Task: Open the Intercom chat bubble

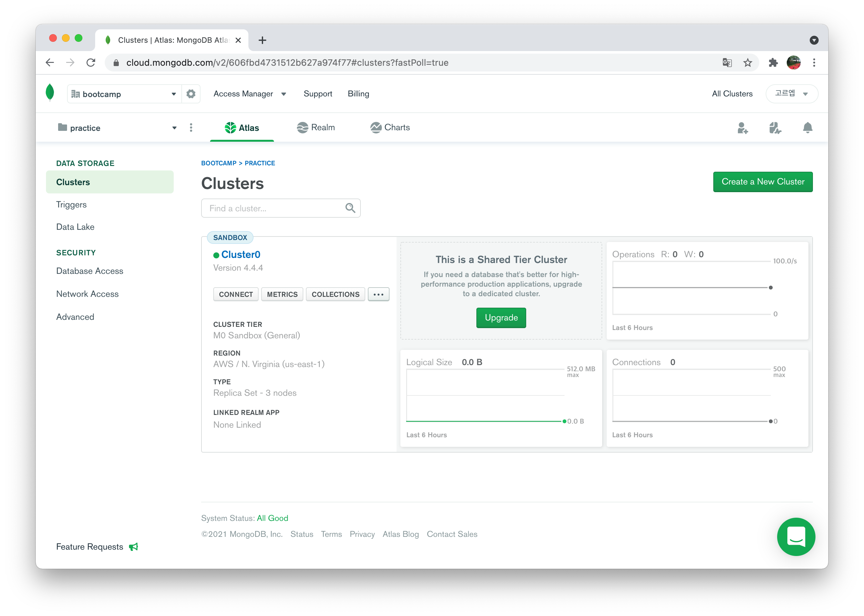Action: point(796,536)
